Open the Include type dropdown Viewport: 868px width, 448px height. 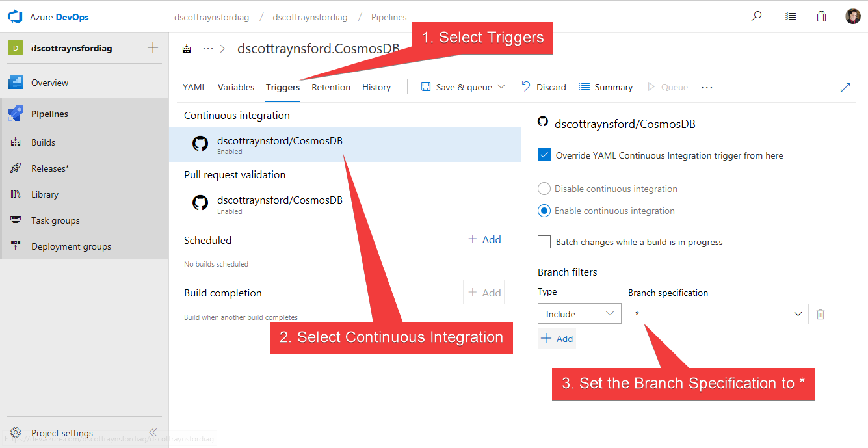[579, 314]
